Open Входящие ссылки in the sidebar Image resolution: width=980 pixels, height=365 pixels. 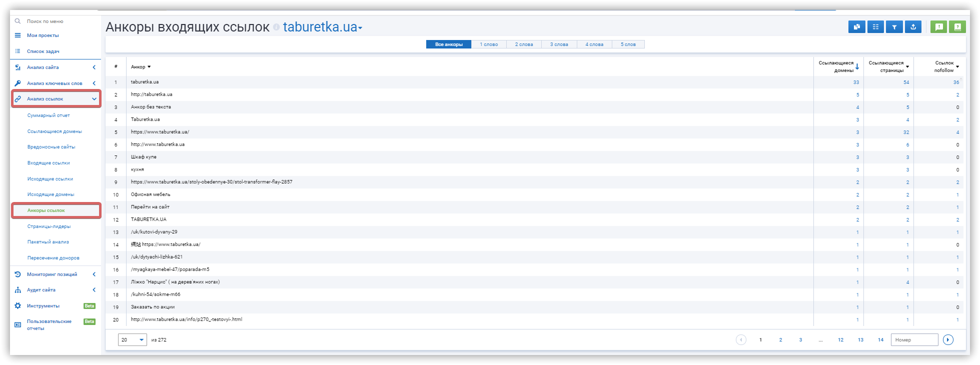coord(49,163)
